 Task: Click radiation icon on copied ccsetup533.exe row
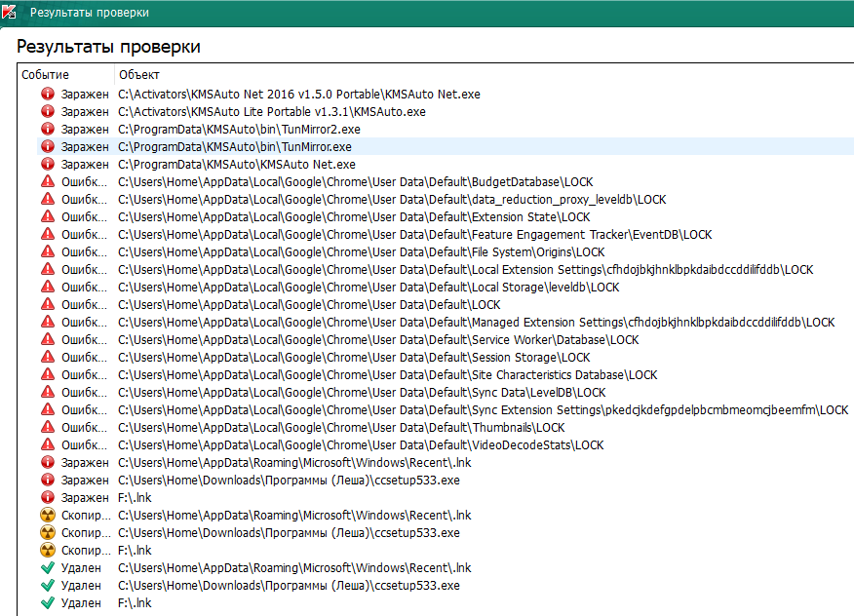(47, 533)
